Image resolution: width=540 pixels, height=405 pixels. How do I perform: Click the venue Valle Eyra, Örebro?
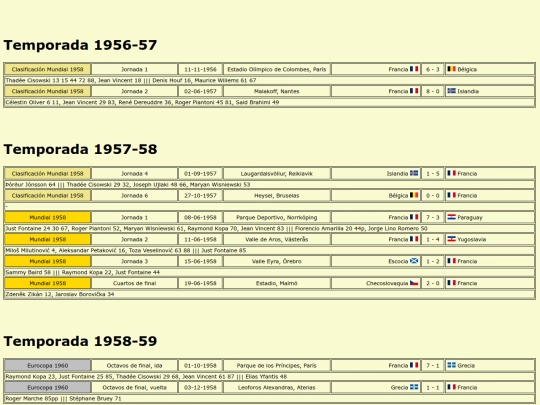coord(277,261)
